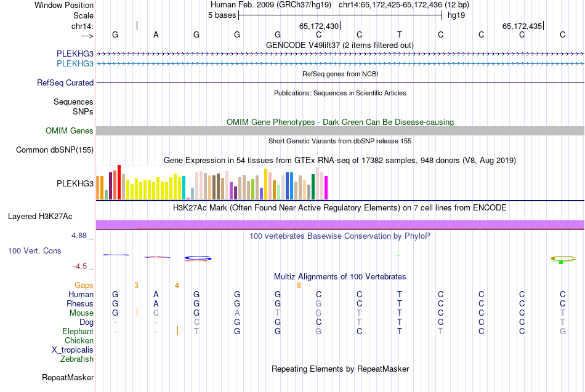This screenshot has width=585, height=392.
Task: Select the Human species row label
Action: (81, 294)
